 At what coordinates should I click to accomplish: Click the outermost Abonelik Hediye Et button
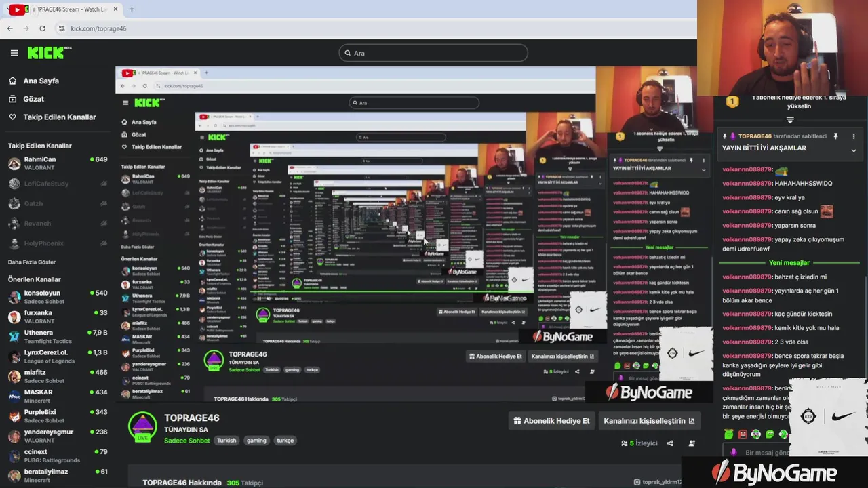[551, 421]
